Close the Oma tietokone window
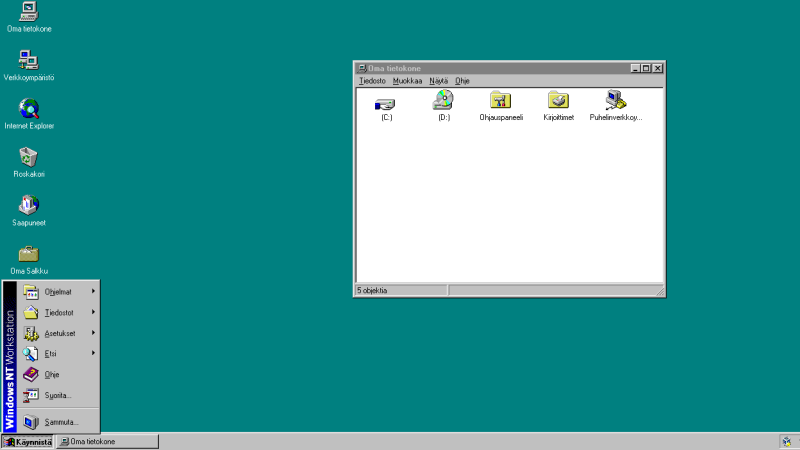This screenshot has height=450, width=800. click(x=658, y=68)
